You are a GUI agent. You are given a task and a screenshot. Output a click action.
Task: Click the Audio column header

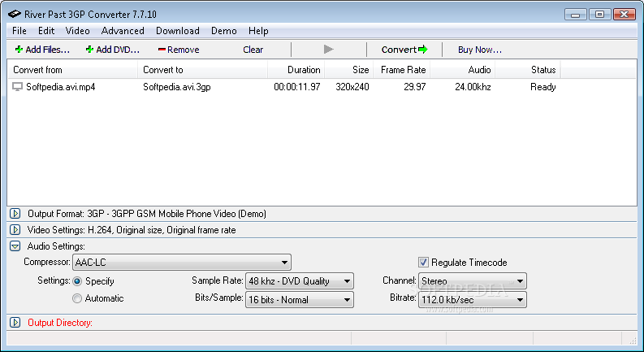click(462, 70)
